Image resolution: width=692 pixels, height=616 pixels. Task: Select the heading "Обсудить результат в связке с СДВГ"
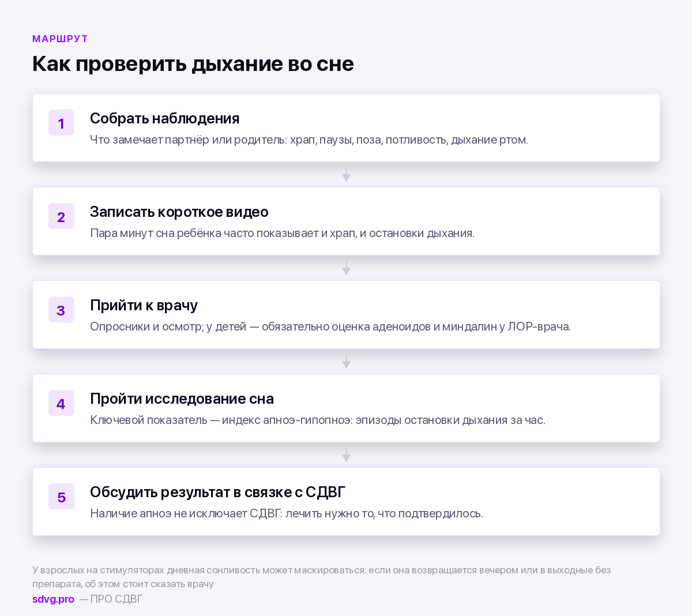tap(217, 492)
